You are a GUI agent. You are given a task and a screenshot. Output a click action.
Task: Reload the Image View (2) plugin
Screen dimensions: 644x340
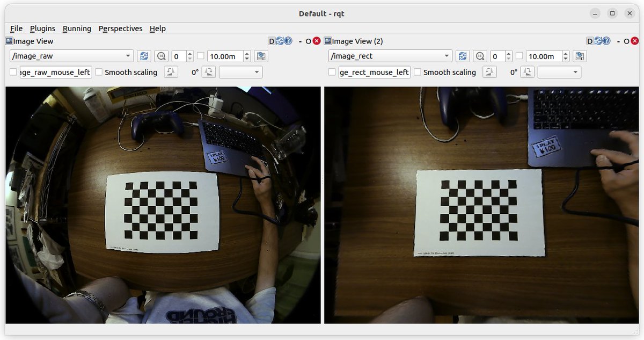598,41
